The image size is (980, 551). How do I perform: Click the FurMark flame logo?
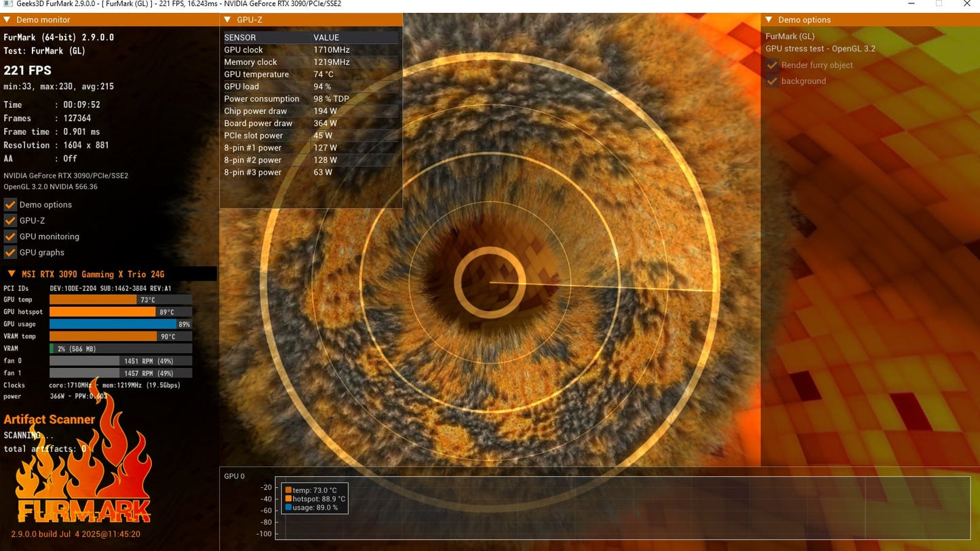84,468
